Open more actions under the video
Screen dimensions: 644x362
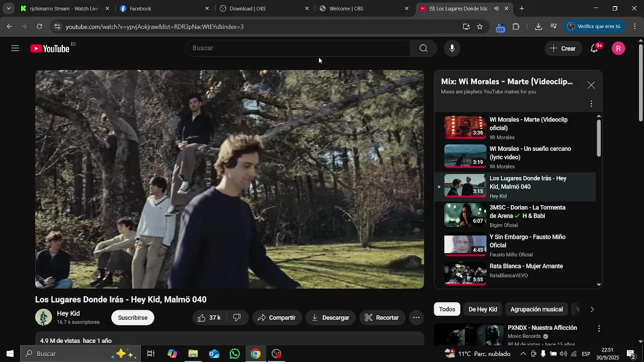[416, 318]
